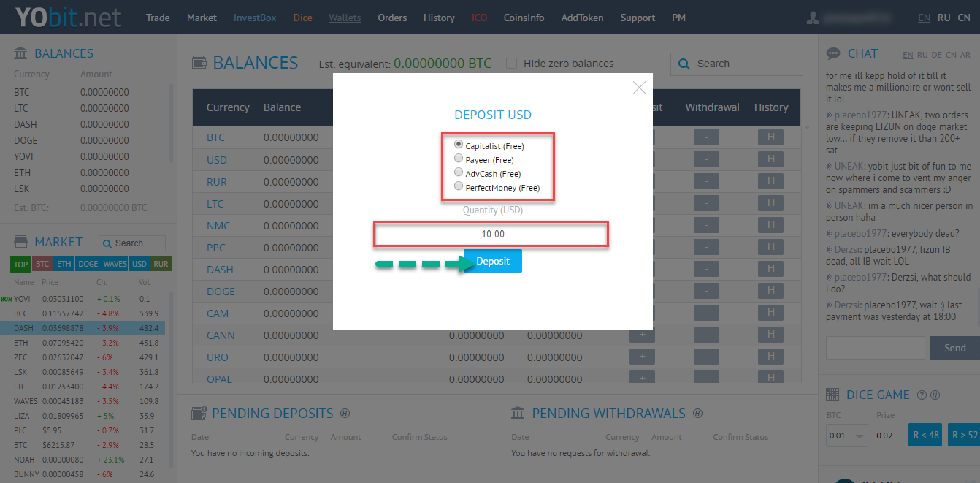Click the blue Deposit button
Image resolution: width=980 pixels, height=483 pixels.
pyautogui.click(x=493, y=261)
